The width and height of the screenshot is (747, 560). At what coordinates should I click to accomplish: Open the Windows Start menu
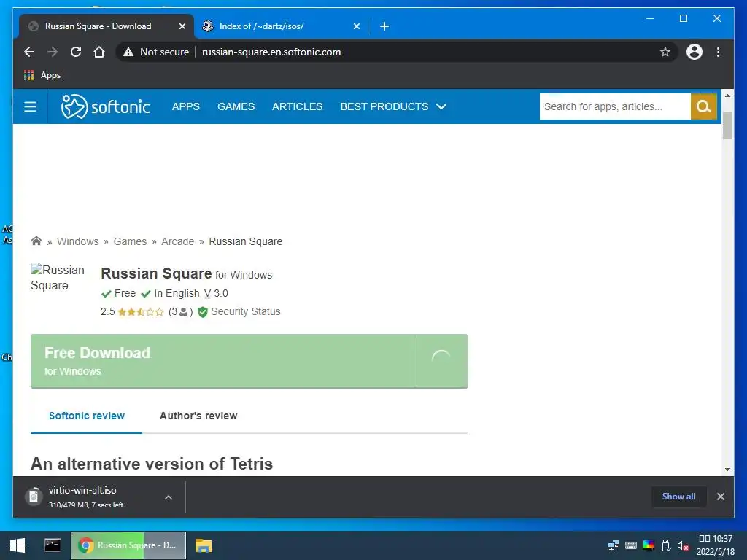click(18, 545)
